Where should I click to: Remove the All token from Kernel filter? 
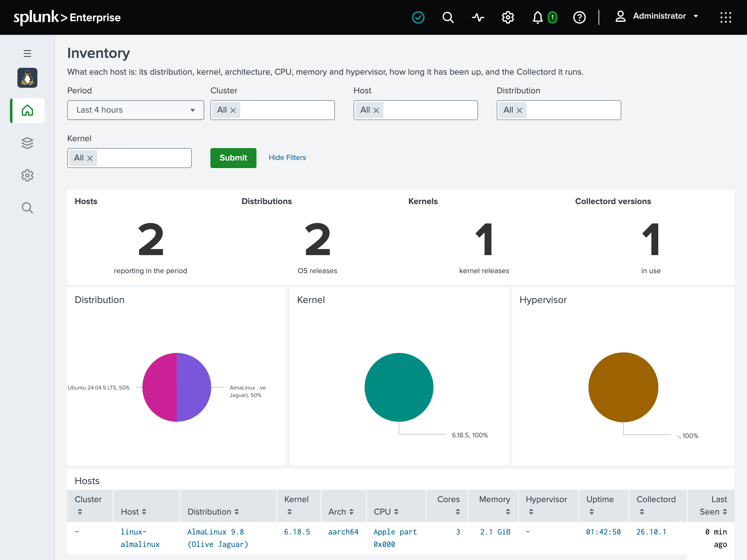pos(90,158)
